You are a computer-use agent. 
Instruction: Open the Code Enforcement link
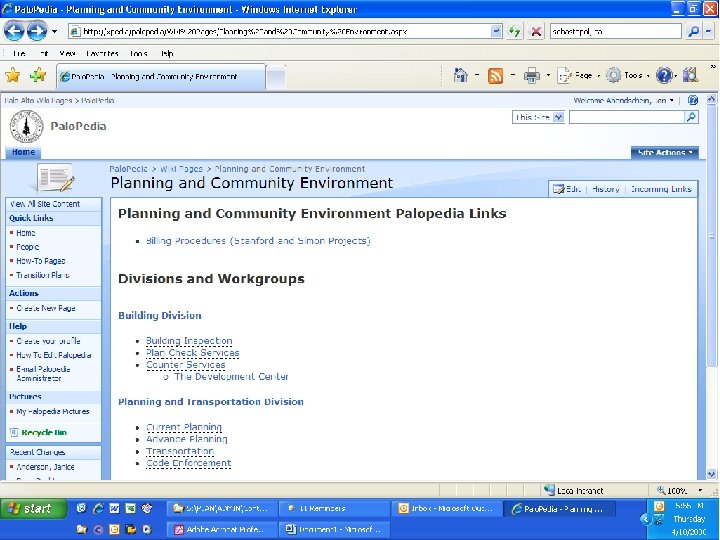(x=188, y=463)
